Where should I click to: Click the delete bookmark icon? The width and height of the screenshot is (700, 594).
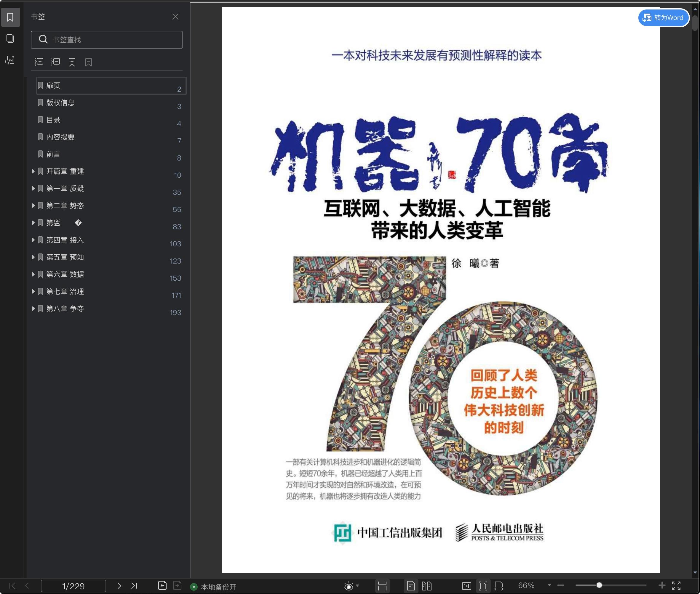[88, 62]
